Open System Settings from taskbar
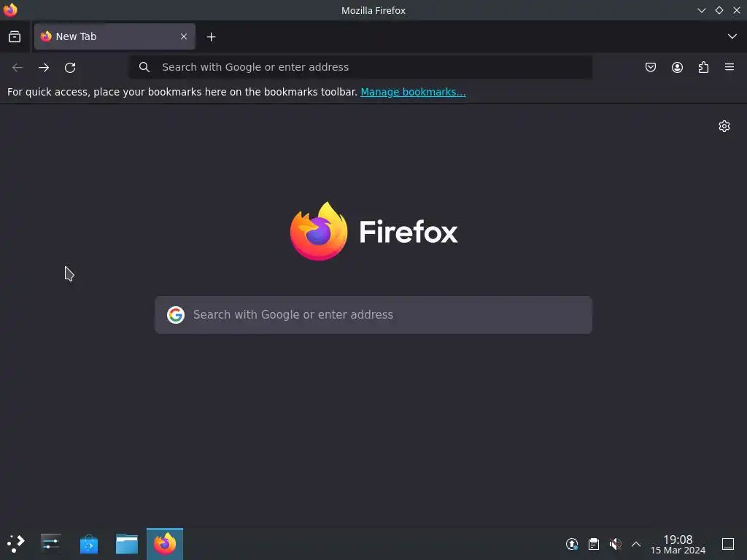Viewport: 747px width, 560px height. [51, 543]
